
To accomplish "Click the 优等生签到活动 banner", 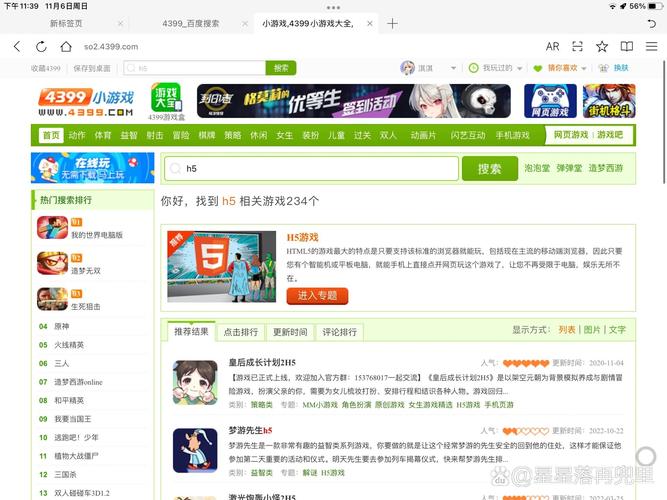I will coord(353,101).
